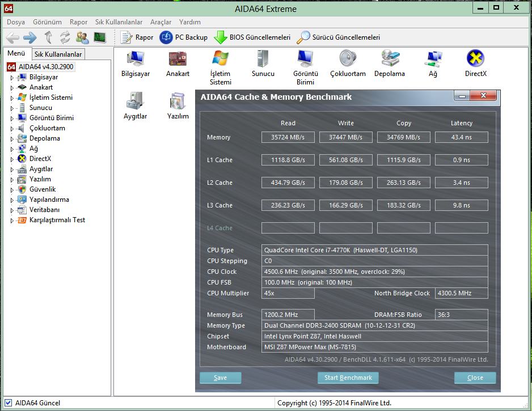Click the Memory Bus value 1200.2 MHz
The width and height of the screenshot is (532, 411).
288,315
